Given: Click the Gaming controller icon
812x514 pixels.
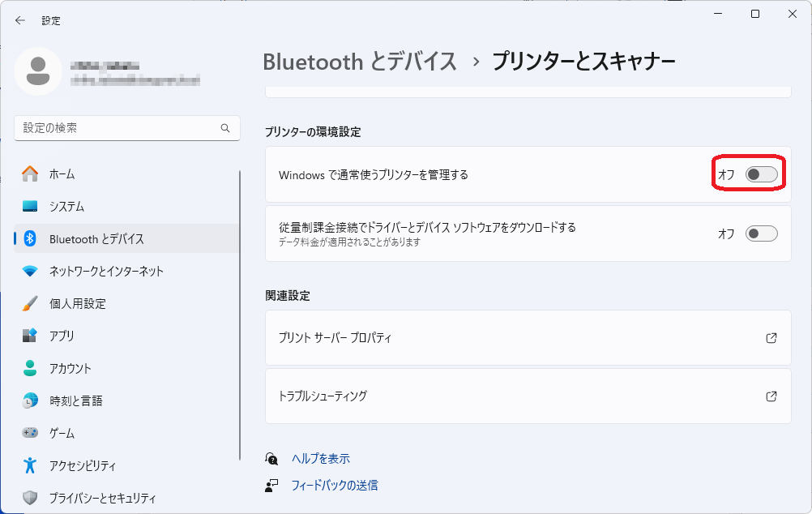Looking at the screenshot, I should [x=30, y=433].
